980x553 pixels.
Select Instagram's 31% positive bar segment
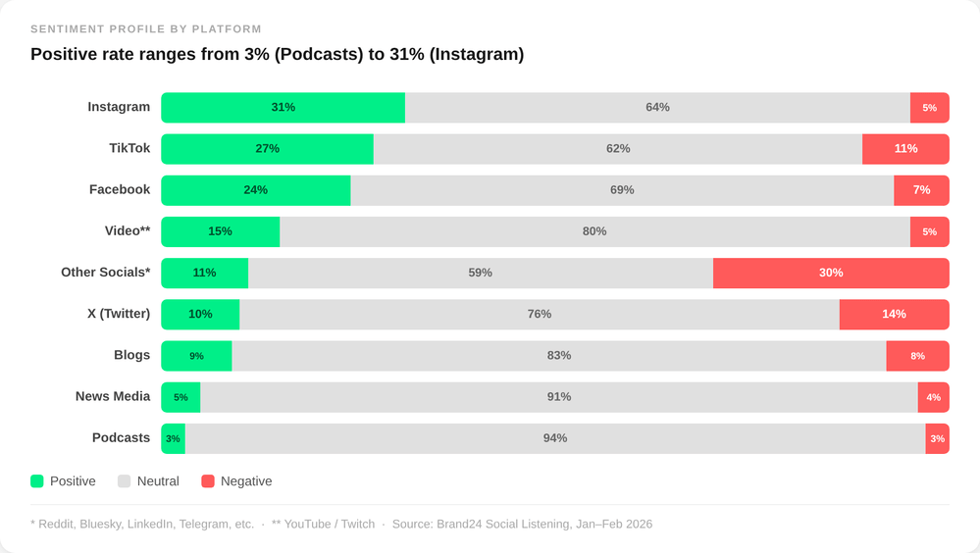pyautogui.click(x=283, y=108)
